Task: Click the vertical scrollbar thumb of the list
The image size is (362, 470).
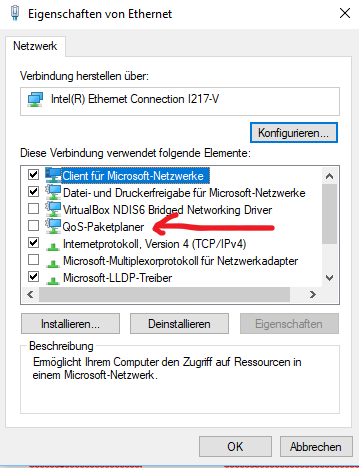Action: (x=329, y=214)
